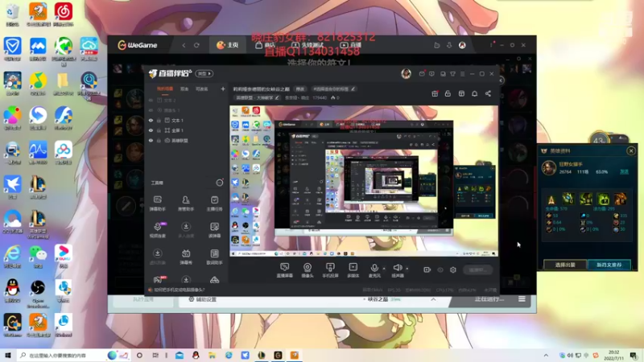644x362 pixels.
Task: Toggle lock on 全屏 1 layer
Action: (x=159, y=130)
